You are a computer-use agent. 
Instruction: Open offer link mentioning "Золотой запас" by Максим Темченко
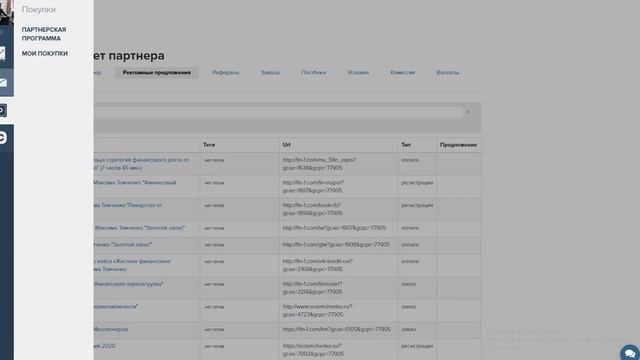140,228
